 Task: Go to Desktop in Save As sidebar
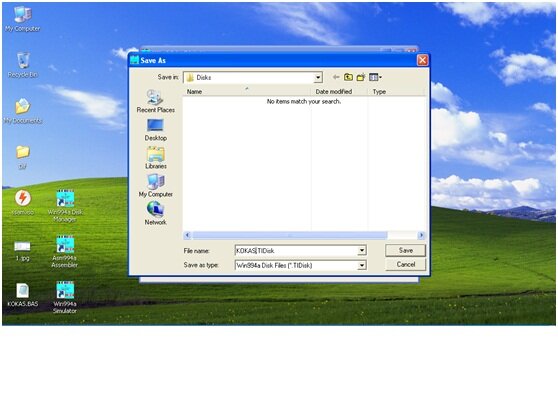pos(156,130)
